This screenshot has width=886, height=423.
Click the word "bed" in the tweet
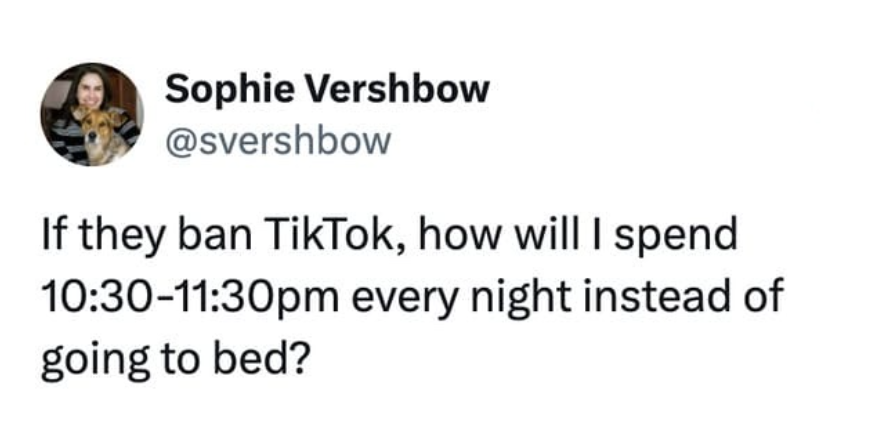click(x=241, y=356)
